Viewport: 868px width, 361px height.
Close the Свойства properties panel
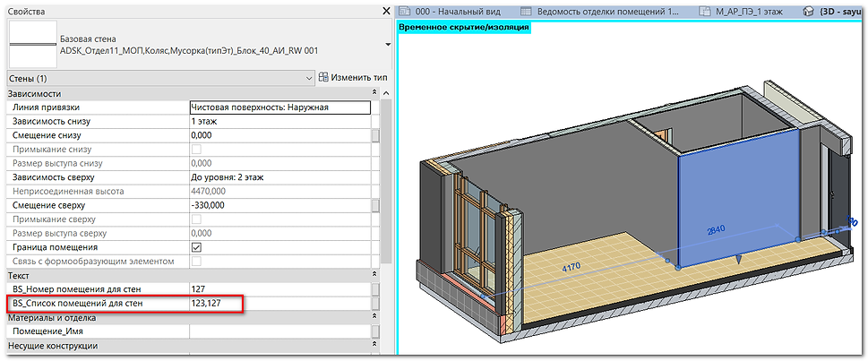click(x=386, y=11)
